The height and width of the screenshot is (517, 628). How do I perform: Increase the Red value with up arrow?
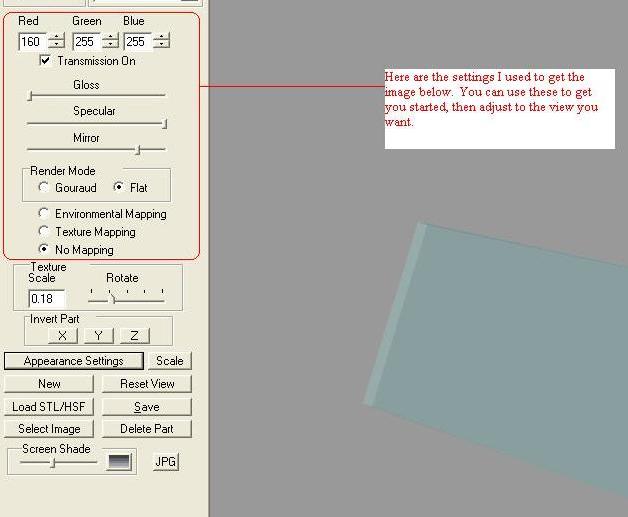pos(56,37)
